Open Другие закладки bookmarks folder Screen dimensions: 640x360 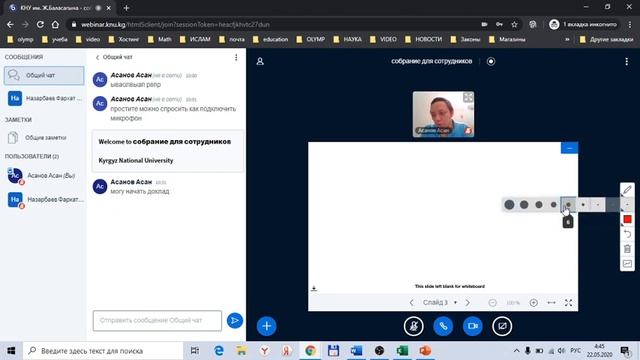(x=607, y=40)
